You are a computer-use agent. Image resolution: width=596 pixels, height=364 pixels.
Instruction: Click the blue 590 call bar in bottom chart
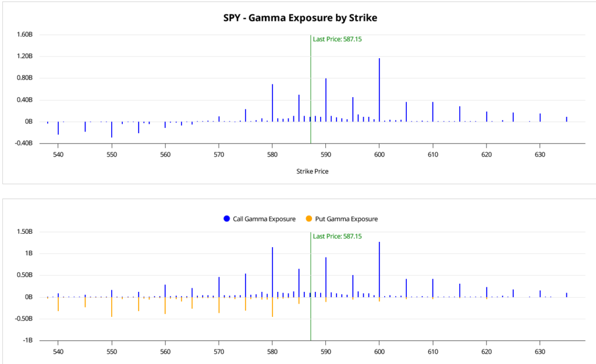point(326,277)
